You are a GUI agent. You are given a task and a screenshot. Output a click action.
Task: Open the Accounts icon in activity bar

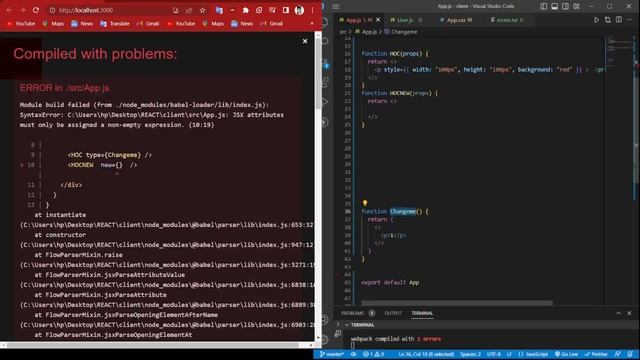coord(324,320)
